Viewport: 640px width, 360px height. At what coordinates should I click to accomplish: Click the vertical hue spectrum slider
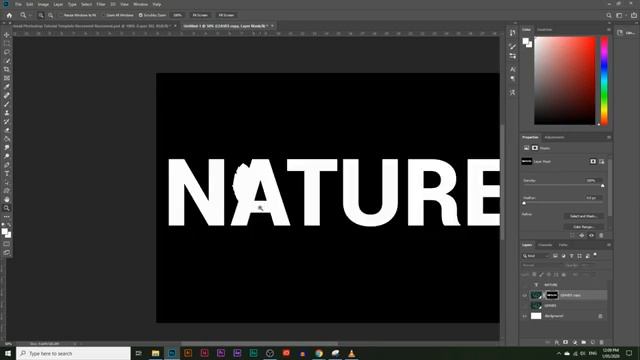[x=604, y=80]
